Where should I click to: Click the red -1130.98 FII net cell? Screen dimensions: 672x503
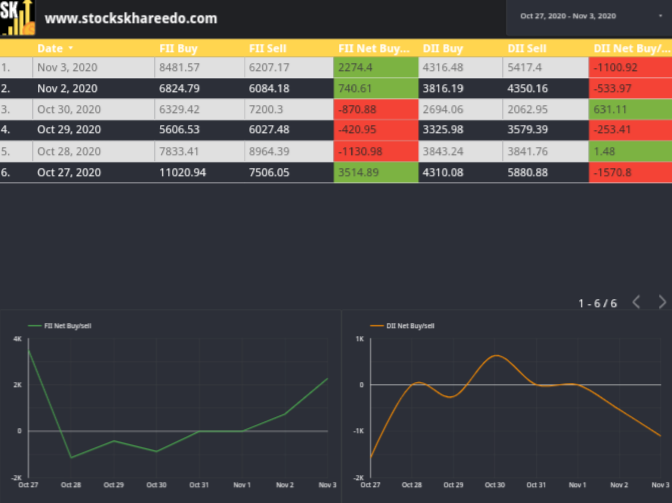(376, 151)
